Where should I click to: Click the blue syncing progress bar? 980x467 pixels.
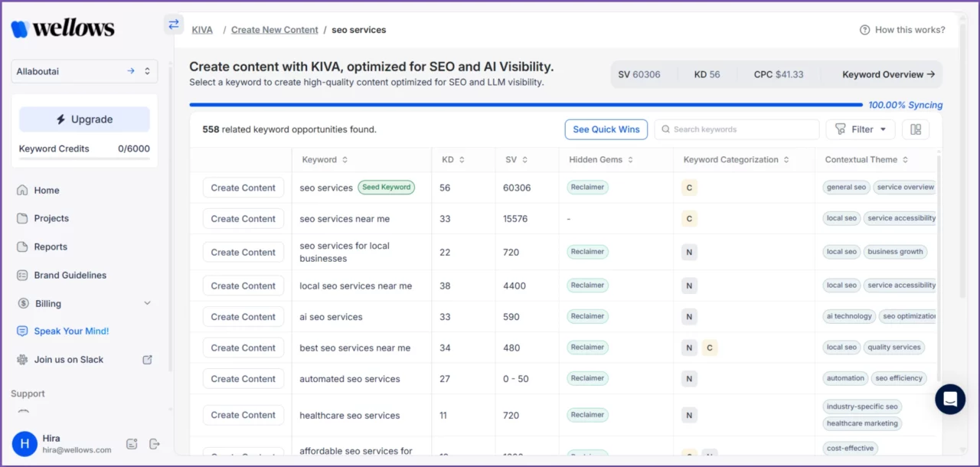(x=524, y=104)
